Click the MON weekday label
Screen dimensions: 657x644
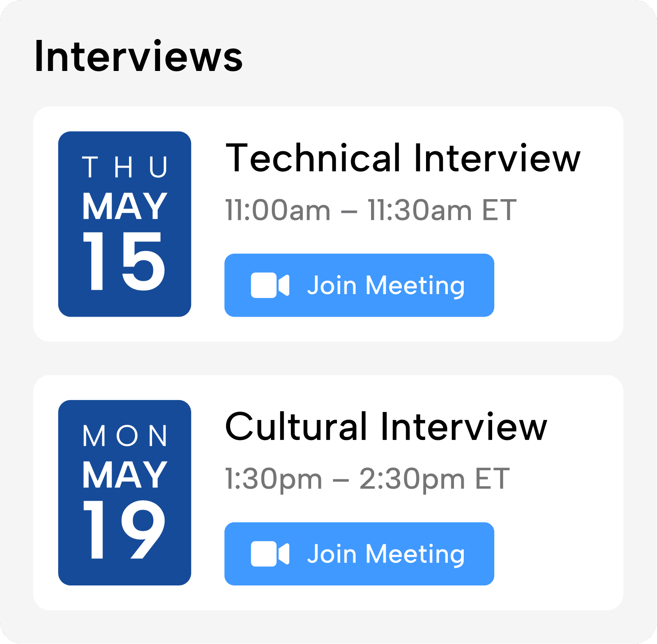125,436
